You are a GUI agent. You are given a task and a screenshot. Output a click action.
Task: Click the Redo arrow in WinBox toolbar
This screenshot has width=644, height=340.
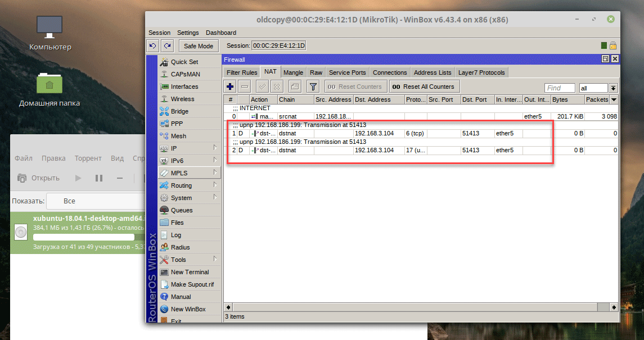tap(167, 46)
